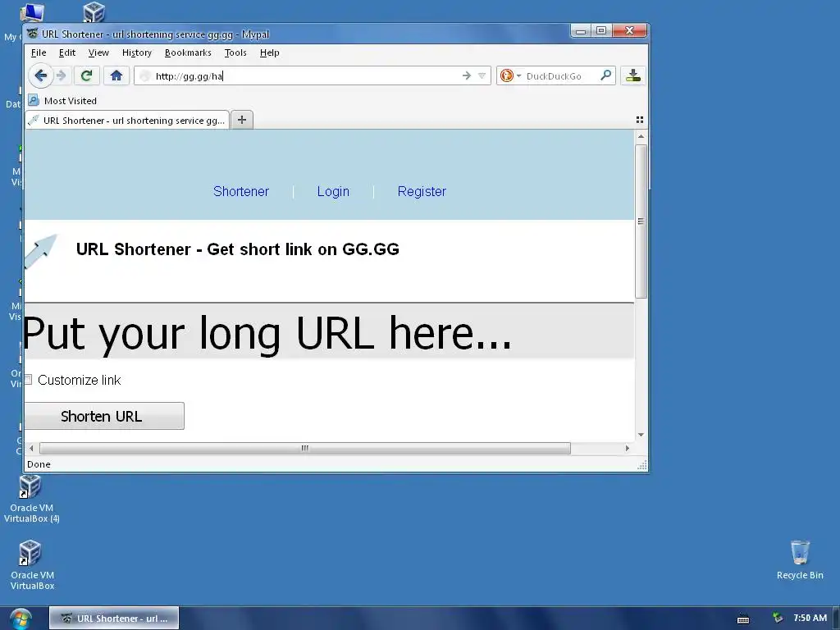The image size is (840, 630).
Task: Open the Home page icon
Action: pos(116,75)
